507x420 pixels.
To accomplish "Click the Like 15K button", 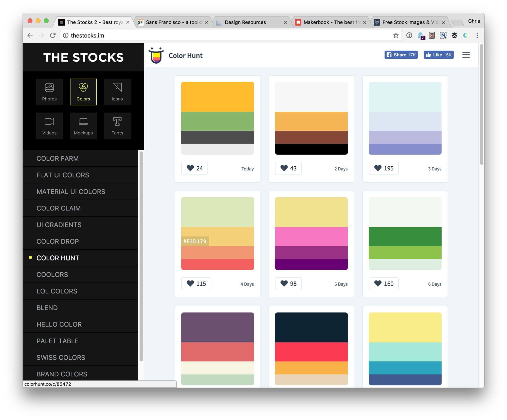I will [439, 55].
